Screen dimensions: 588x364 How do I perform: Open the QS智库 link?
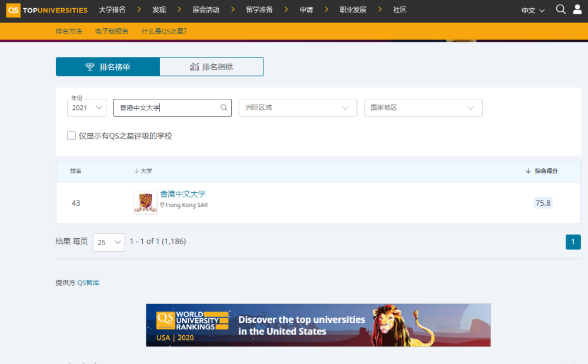88,283
